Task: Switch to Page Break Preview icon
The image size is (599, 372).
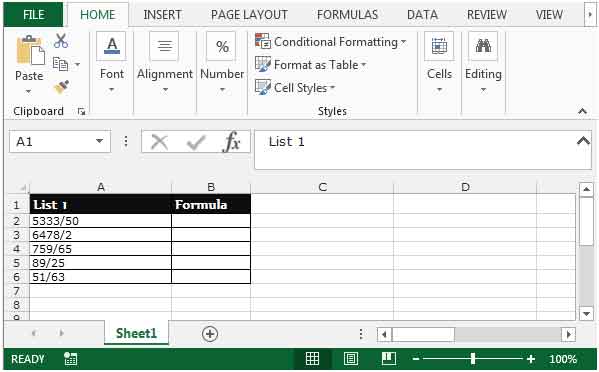Action: coord(389,359)
